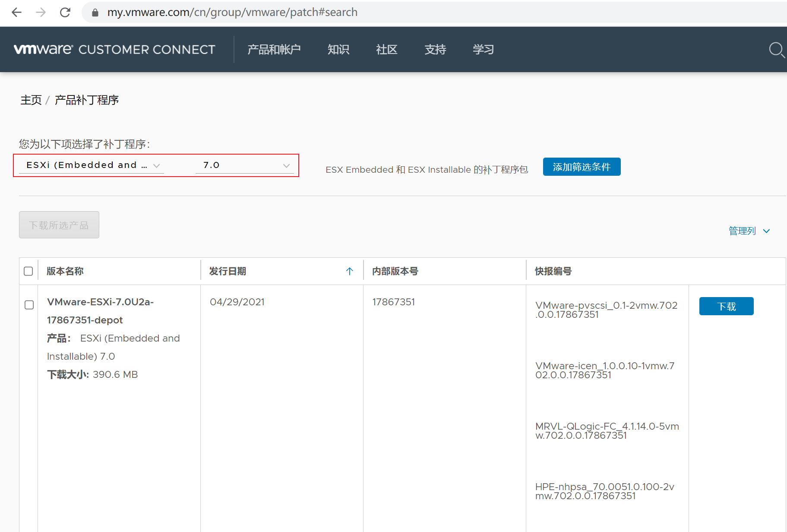Open bulletin VMware-pvscsi_0.1-2vmw.702.0.0.17867351
This screenshot has width=787, height=532.
(x=606, y=310)
